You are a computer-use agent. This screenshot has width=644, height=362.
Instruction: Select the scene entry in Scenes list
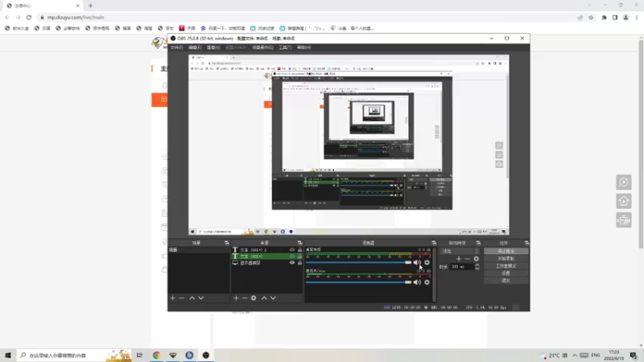point(198,249)
